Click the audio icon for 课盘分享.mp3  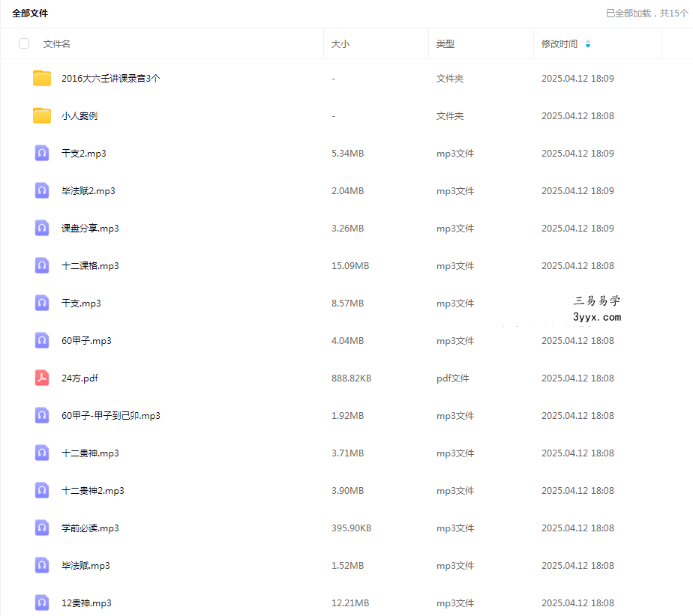tap(42, 229)
